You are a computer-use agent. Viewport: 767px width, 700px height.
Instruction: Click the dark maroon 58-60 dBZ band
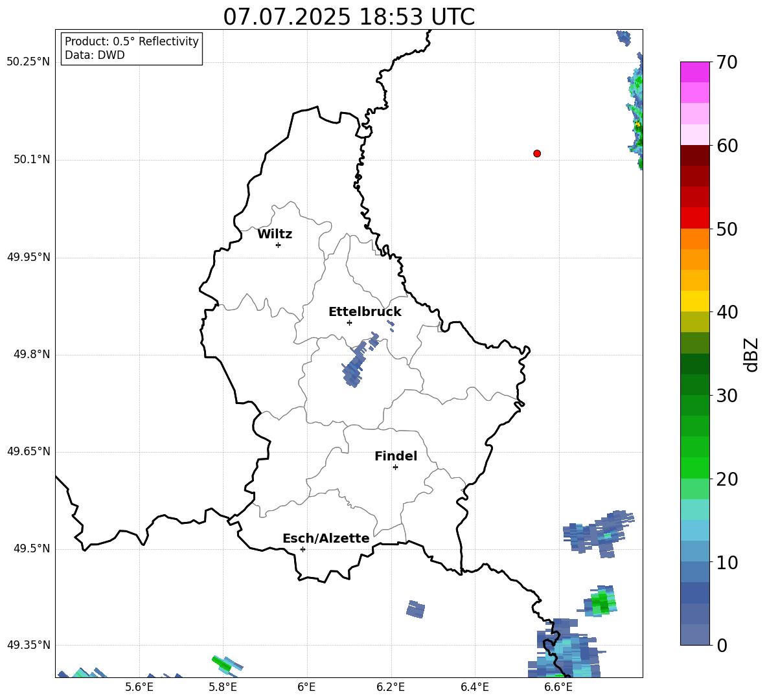pos(694,155)
